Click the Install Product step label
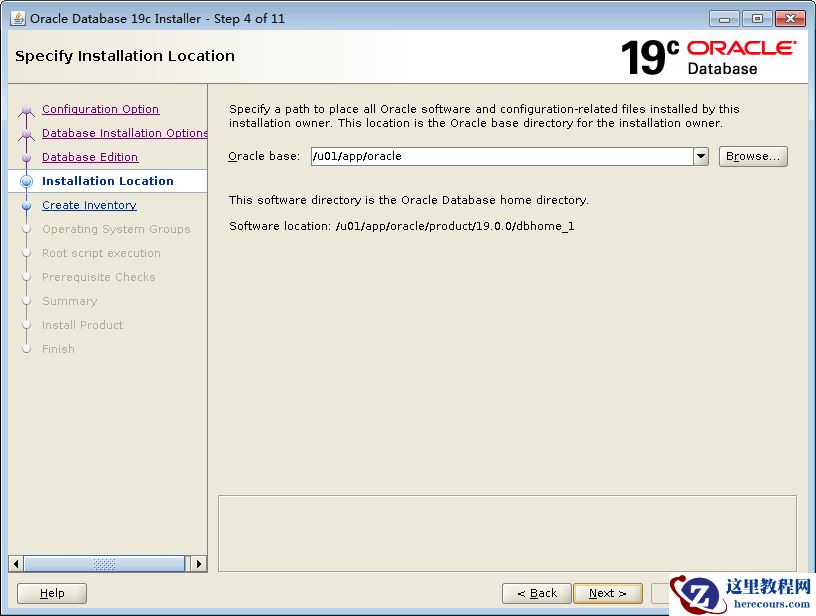 click(x=82, y=325)
